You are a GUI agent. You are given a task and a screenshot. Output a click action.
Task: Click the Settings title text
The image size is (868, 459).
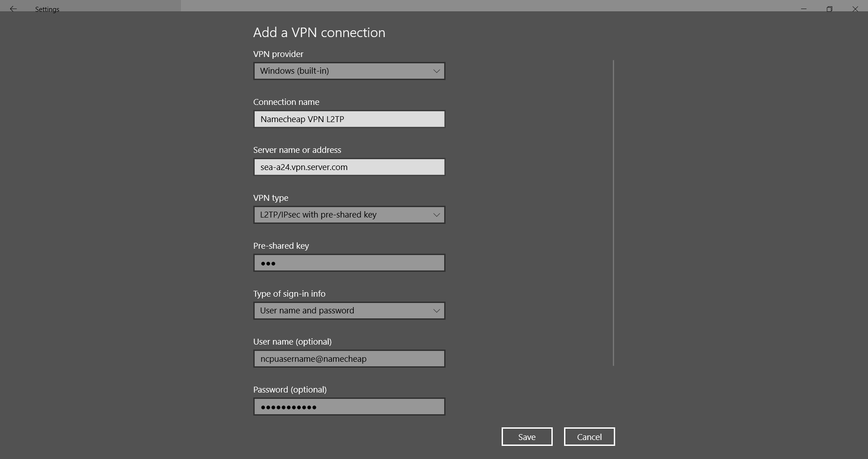point(47,9)
